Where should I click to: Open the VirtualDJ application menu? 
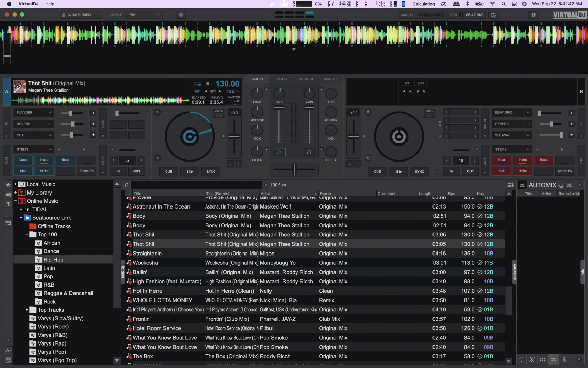point(29,4)
